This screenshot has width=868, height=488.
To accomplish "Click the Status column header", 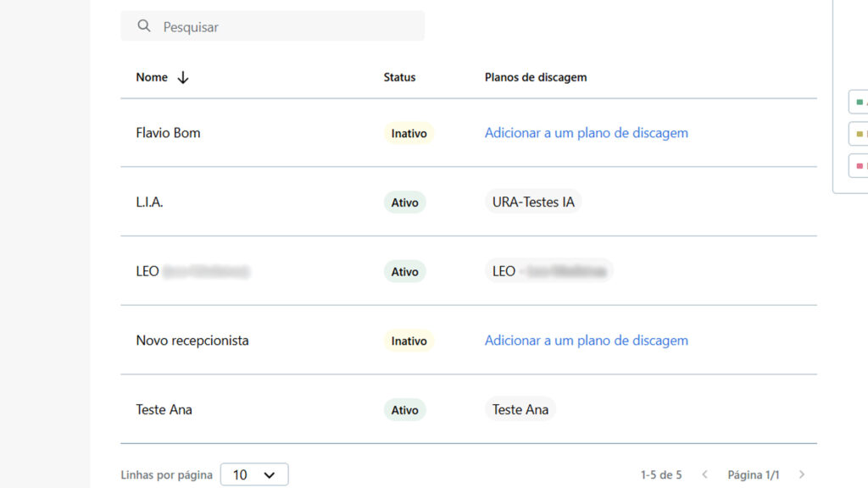I will [x=399, y=77].
